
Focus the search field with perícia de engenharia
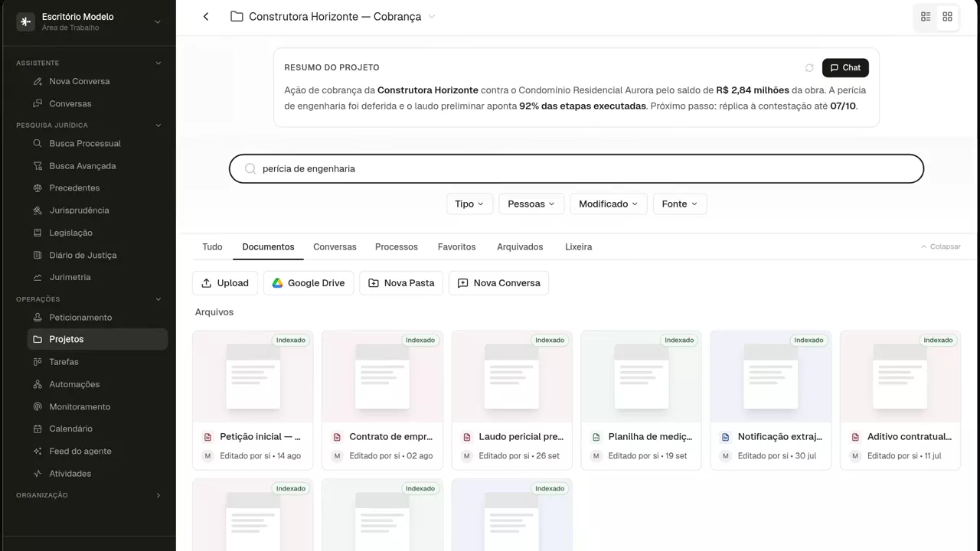577,169
